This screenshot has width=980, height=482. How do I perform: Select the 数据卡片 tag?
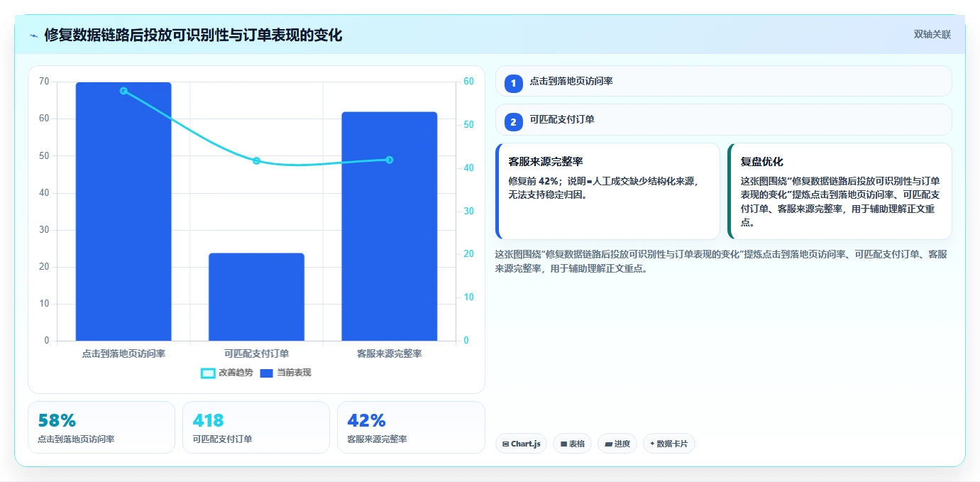pyautogui.click(x=668, y=444)
